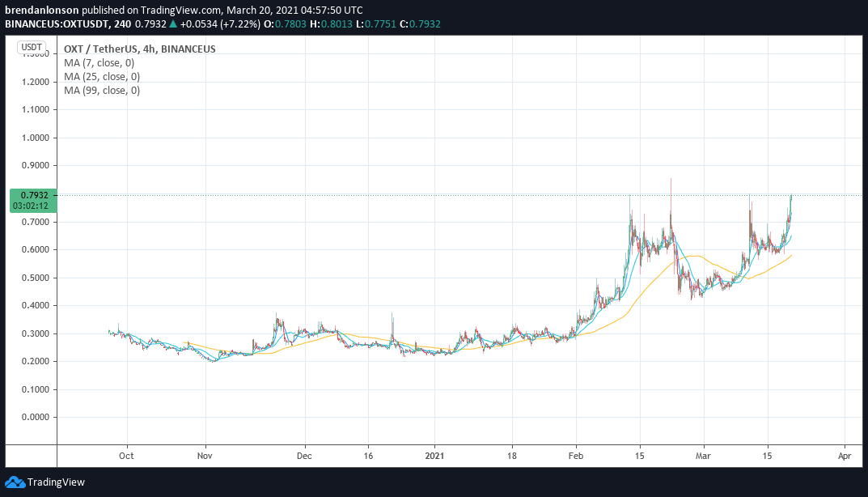Image resolution: width=868 pixels, height=497 pixels.
Task: Click the publisher name brendanlonson
Action: (42, 10)
